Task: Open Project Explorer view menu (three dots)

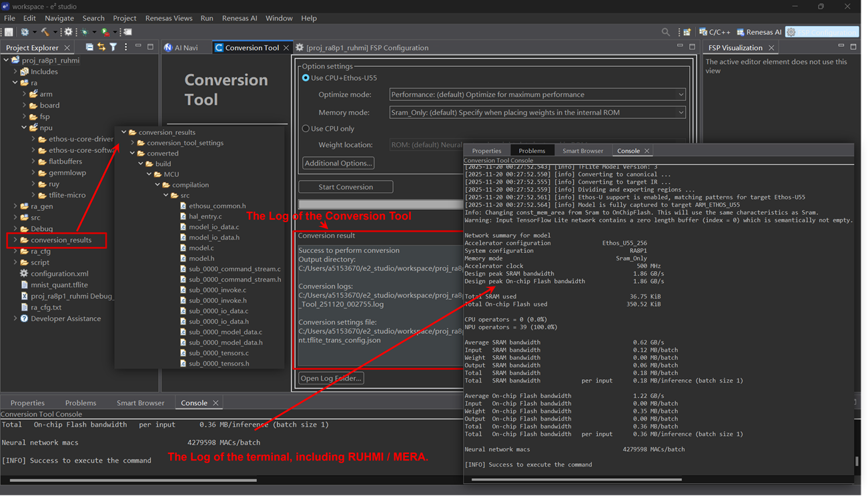Action: click(x=125, y=47)
